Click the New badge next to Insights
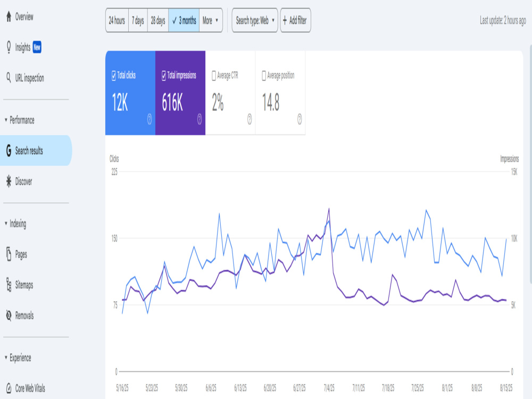Image resolution: width=532 pixels, height=399 pixels. (37, 47)
